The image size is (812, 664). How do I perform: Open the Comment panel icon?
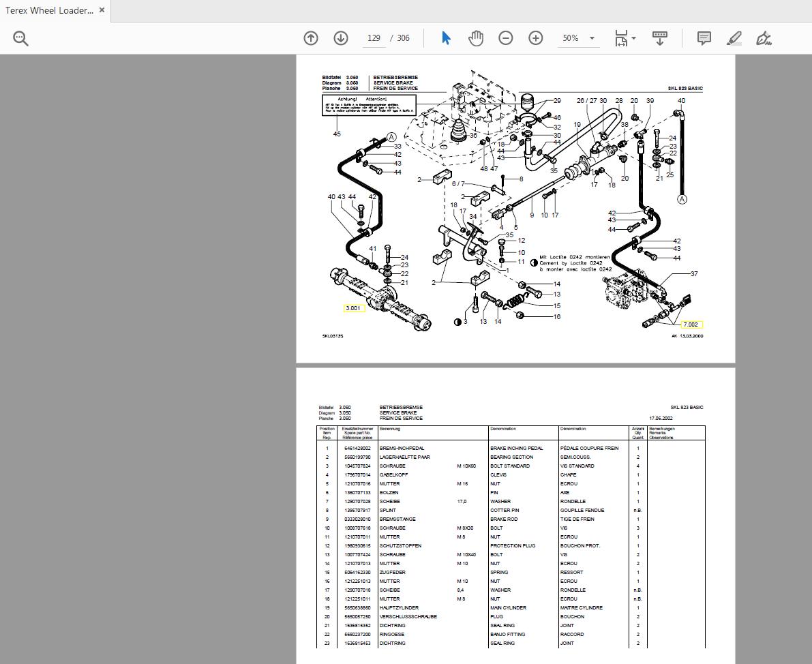704,38
